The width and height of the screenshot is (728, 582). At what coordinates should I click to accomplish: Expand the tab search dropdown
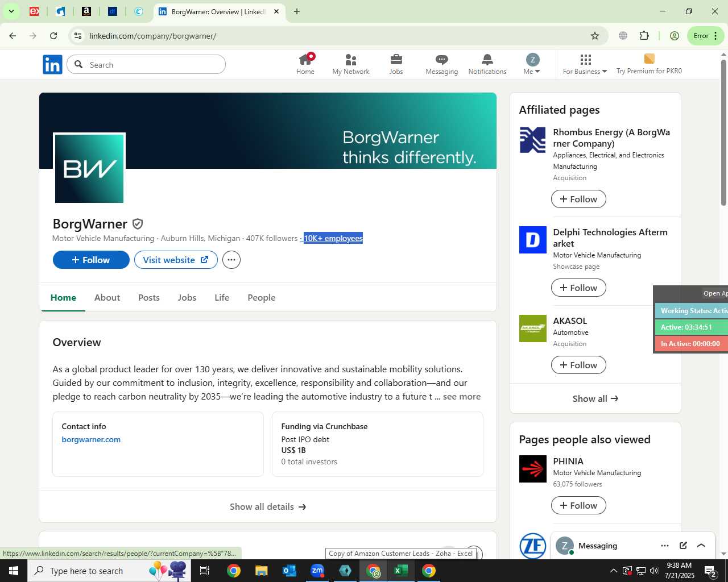coord(11,11)
